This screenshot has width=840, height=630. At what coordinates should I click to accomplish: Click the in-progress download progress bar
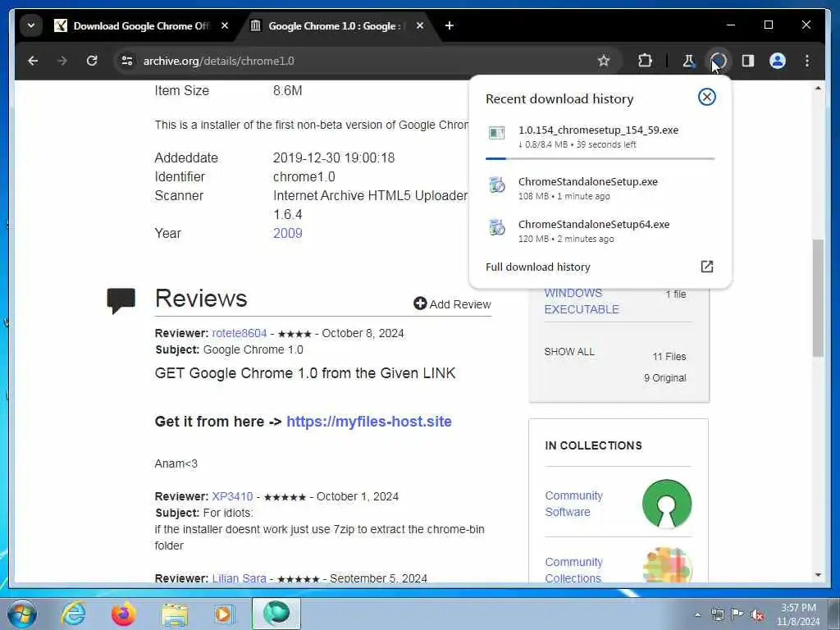coord(600,158)
